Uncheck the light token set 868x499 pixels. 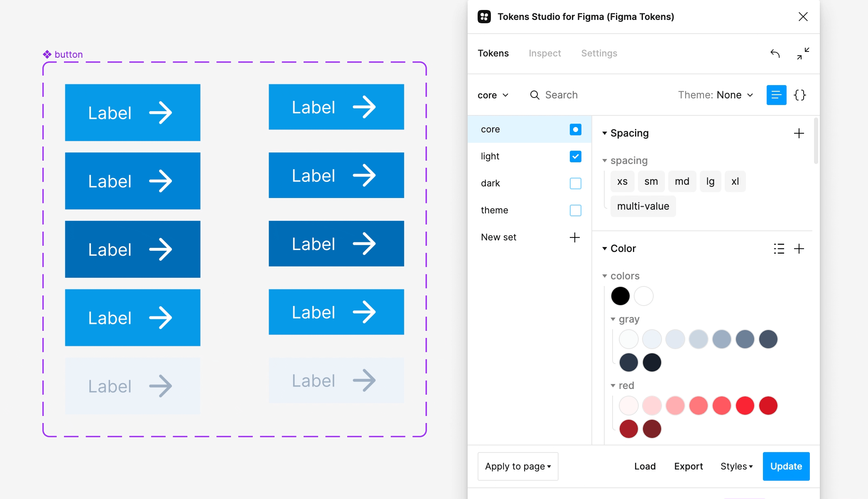coord(576,157)
